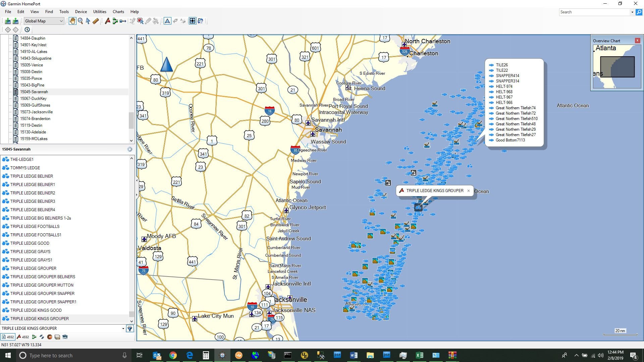Open the Edit menu
Viewport: 644px width, 362px height.
coord(21,12)
